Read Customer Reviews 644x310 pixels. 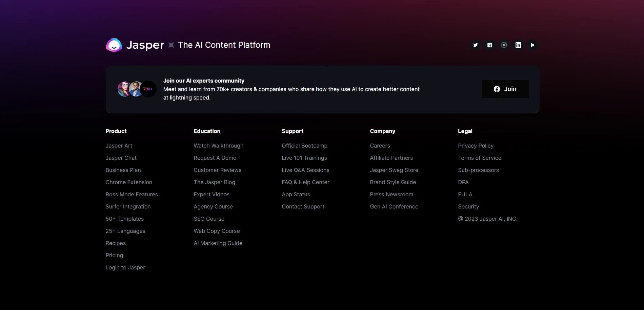tap(218, 170)
